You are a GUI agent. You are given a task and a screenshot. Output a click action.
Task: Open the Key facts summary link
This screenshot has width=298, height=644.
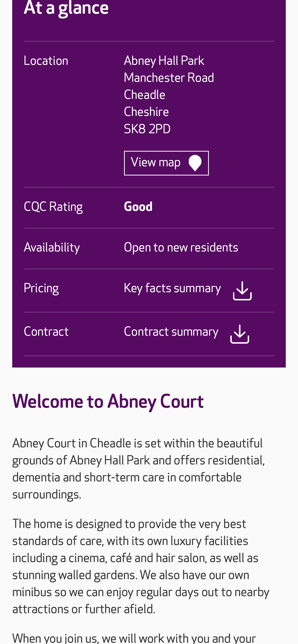[x=172, y=288]
